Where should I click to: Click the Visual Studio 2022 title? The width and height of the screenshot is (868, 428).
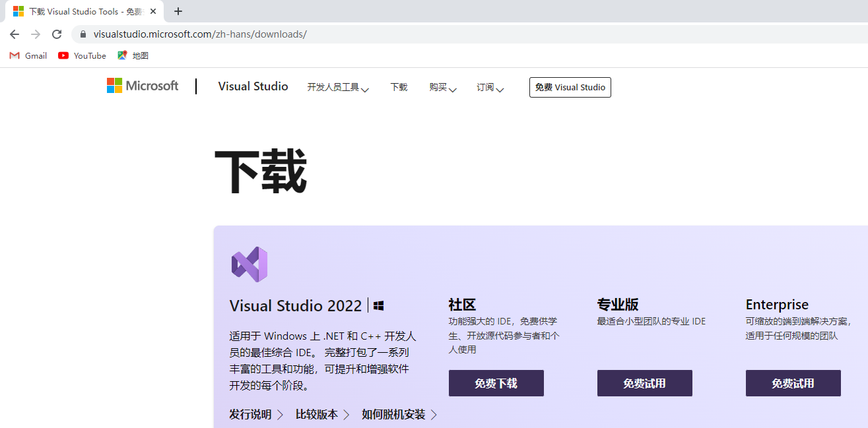point(296,306)
